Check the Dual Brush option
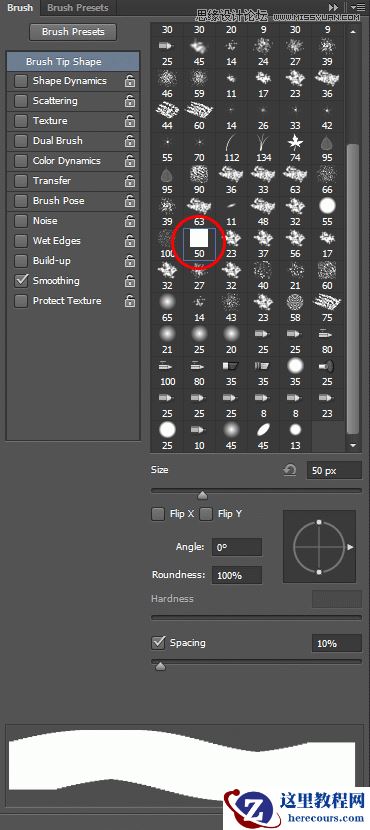 tap(21, 141)
